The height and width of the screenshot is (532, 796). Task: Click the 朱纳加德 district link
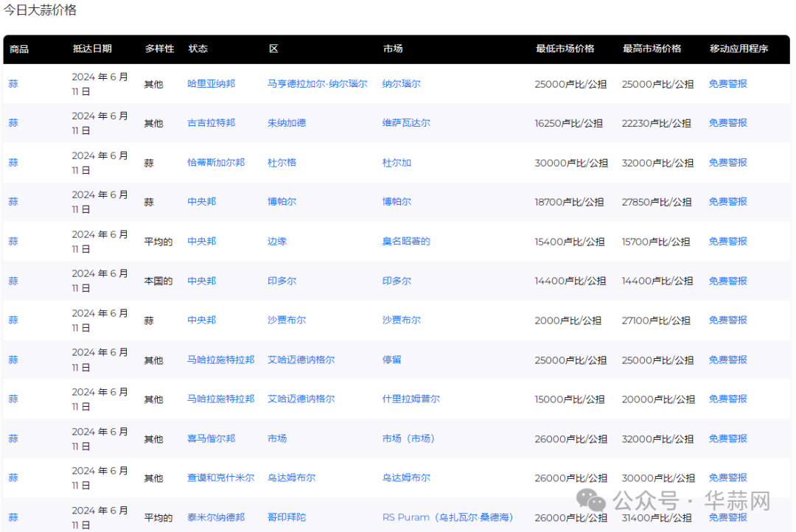coord(287,123)
